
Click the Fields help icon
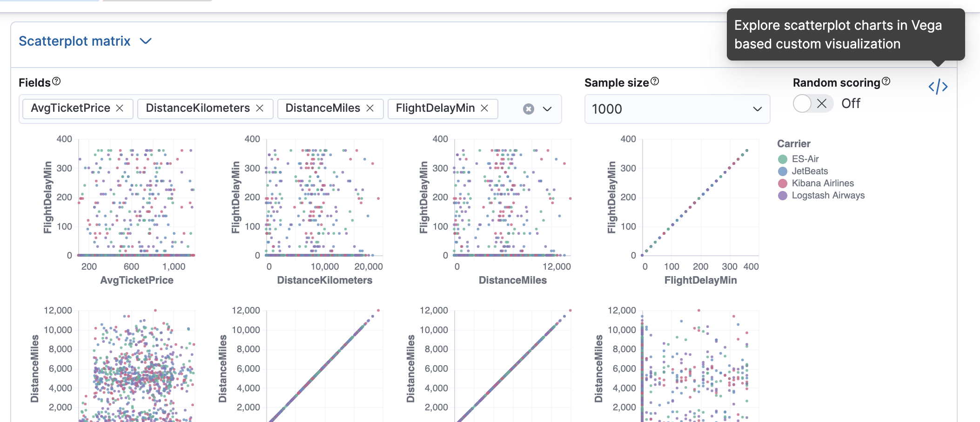57,82
